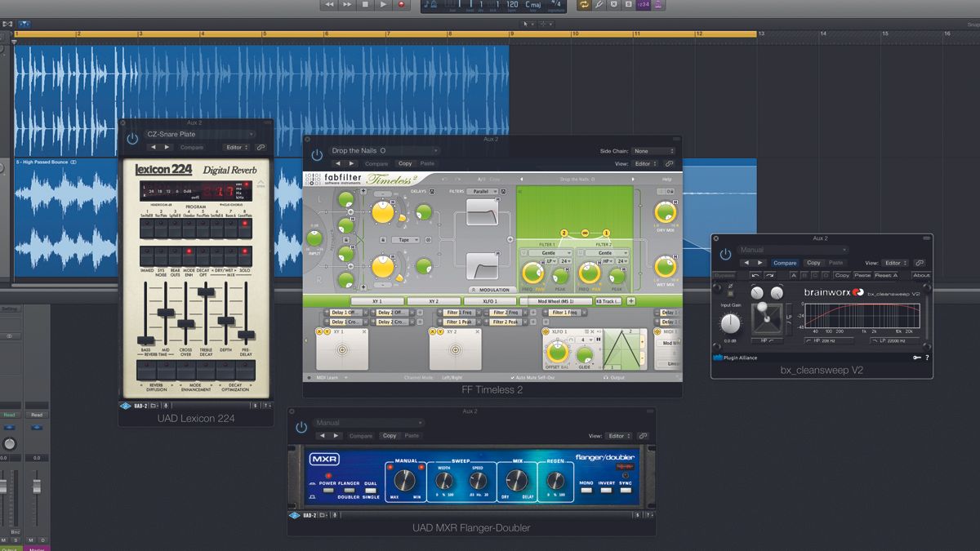Click Copy in the FF Timeless 2 header
The image size is (980, 551).
tap(405, 163)
